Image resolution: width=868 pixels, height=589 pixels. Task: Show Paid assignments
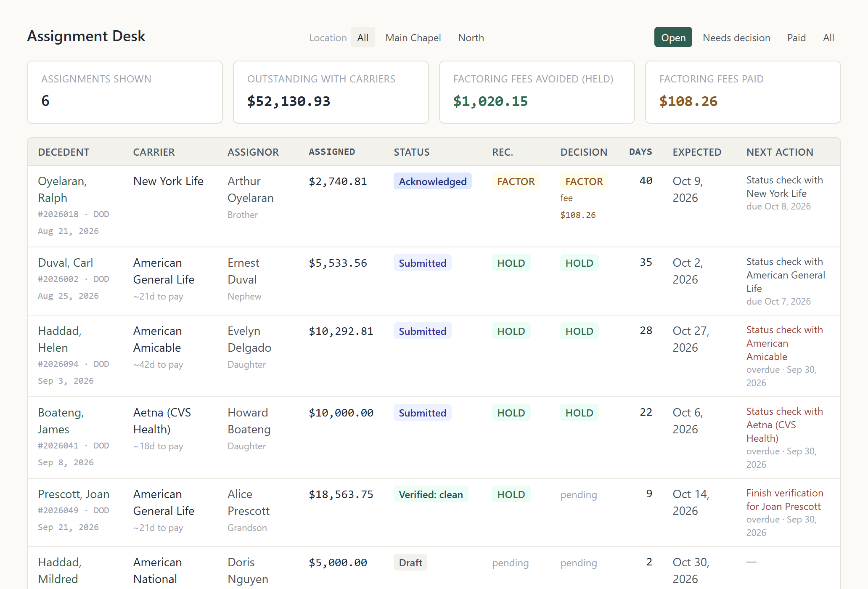point(797,37)
